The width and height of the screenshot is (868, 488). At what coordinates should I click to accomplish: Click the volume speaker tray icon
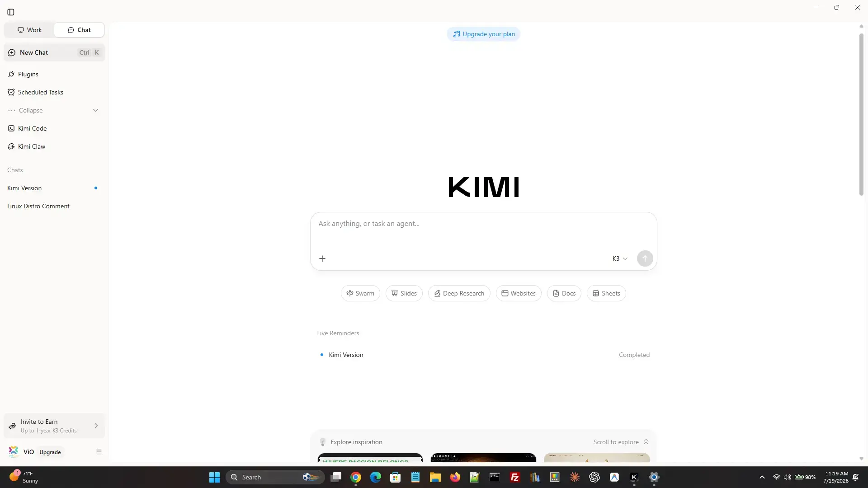click(788, 477)
